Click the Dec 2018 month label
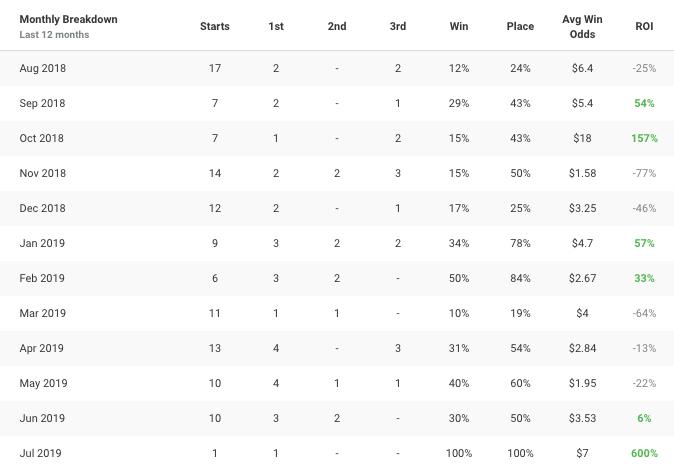 (42, 208)
